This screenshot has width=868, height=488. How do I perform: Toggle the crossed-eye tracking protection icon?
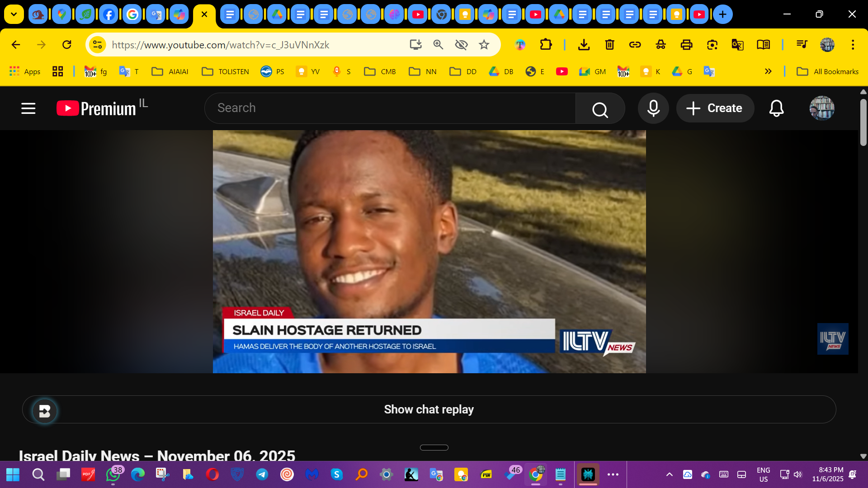coord(461,45)
